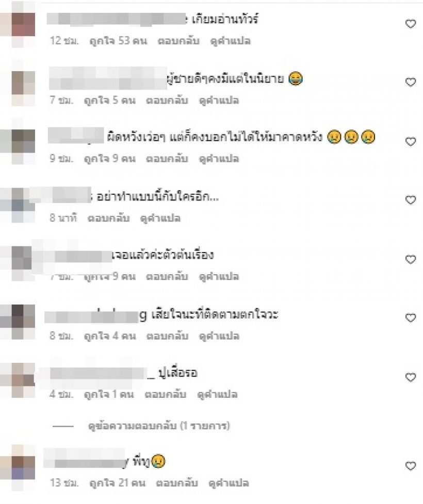Reply to the 'ปูเสื่อรอ' comment
This screenshot has width=423, height=504.
[x=166, y=394]
